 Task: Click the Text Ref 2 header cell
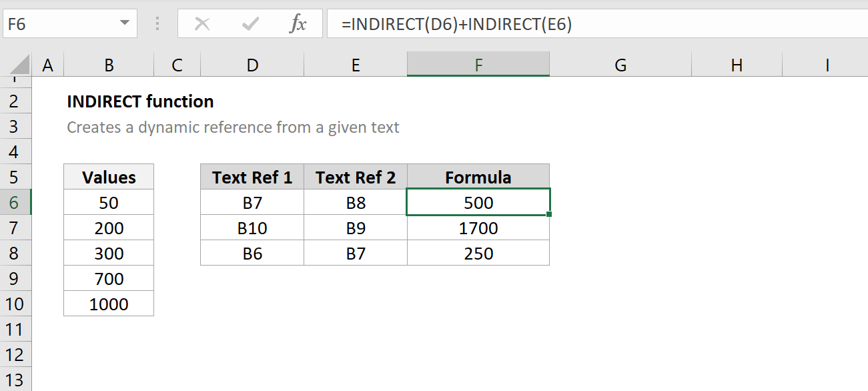[356, 177]
